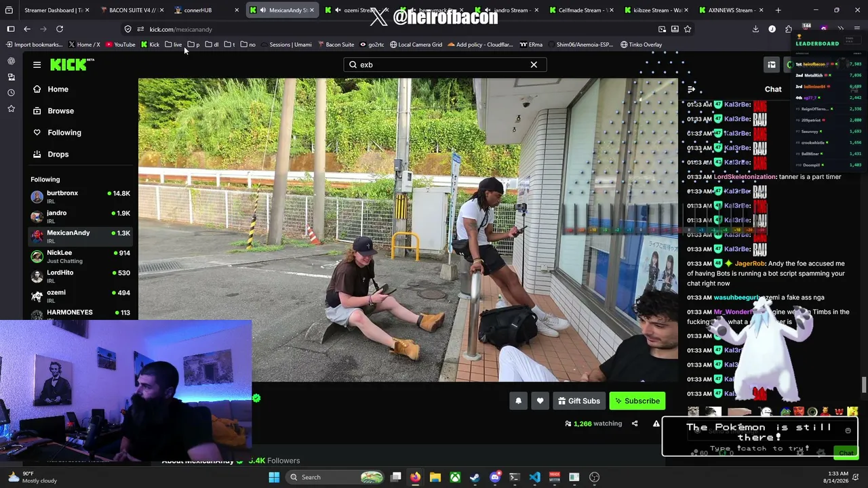
Task: Open Discord from the taskbar
Action: point(495,477)
